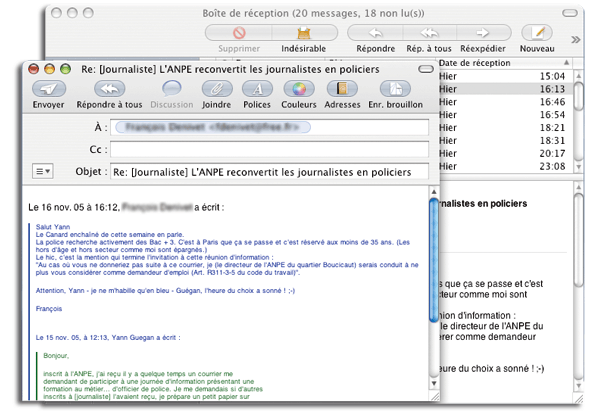Open the header fields options dropdown
Viewport: 600px width, 411px height.
(x=42, y=171)
